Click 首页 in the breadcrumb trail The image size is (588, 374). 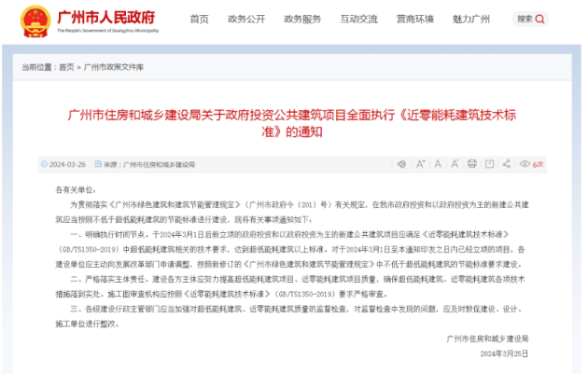(x=66, y=67)
